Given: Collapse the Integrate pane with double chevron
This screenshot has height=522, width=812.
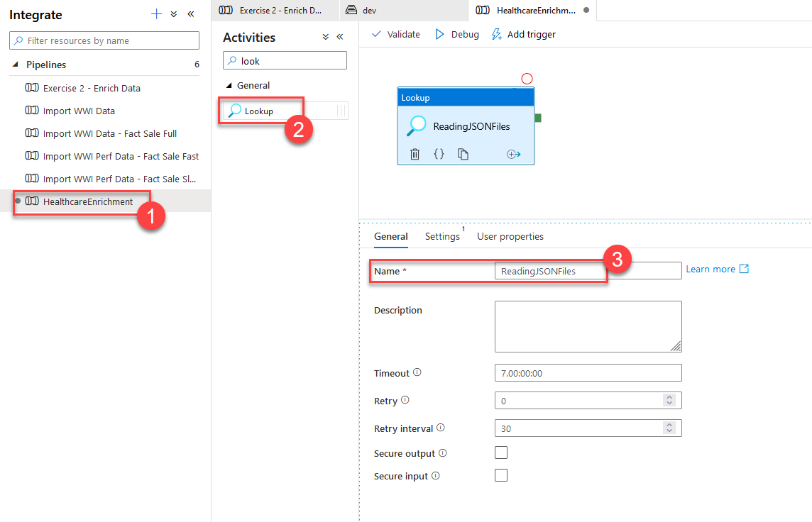Looking at the screenshot, I should pos(190,14).
